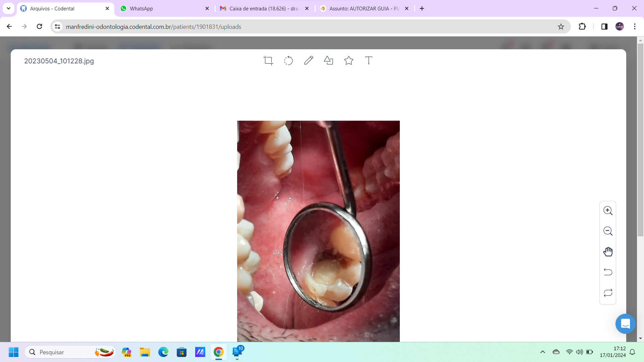This screenshot has height=362, width=644.
Task: Switch to the Gmail Caixa de entrada tab
Action: [x=264, y=8]
